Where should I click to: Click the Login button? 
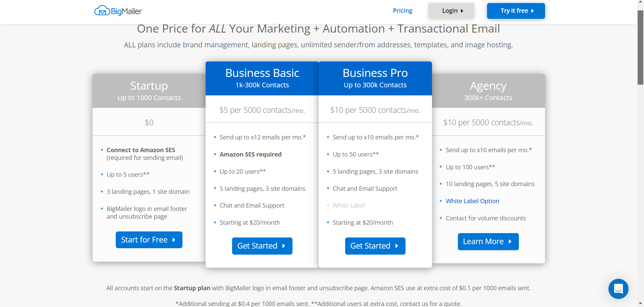[451, 11]
